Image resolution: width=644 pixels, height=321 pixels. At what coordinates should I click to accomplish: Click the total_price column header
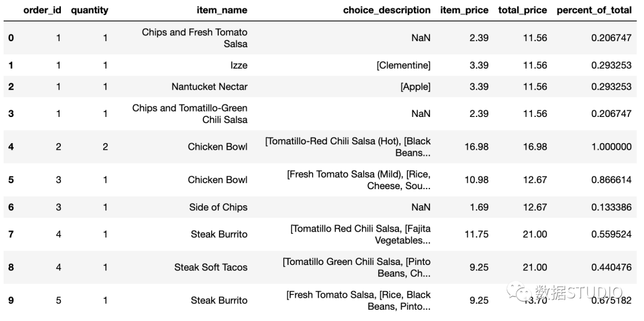coord(522,10)
